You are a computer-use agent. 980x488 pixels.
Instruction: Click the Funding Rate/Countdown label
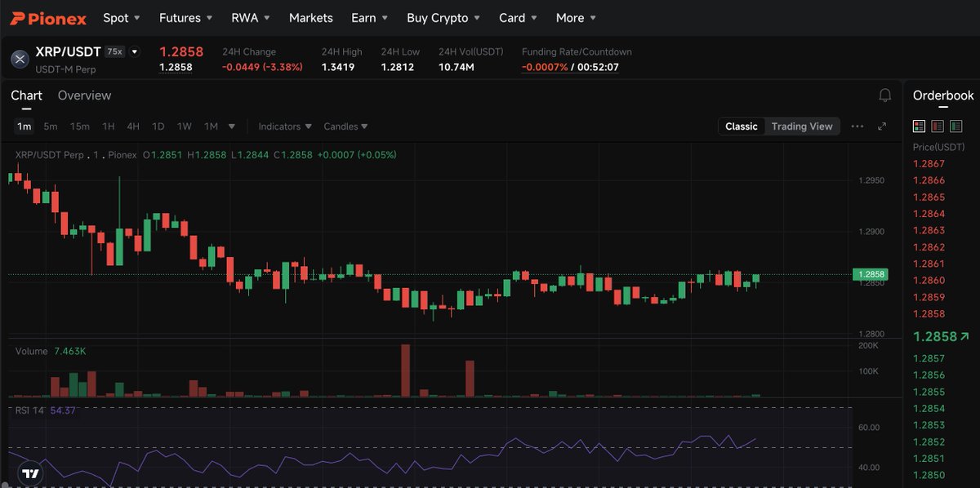coord(577,51)
